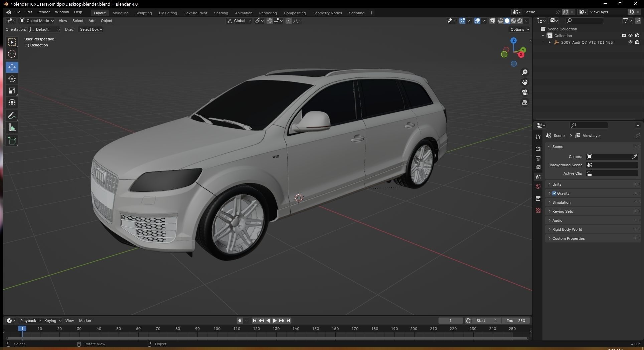The image size is (644, 350).
Task: Open the timeline Marker menu
Action: point(85,321)
